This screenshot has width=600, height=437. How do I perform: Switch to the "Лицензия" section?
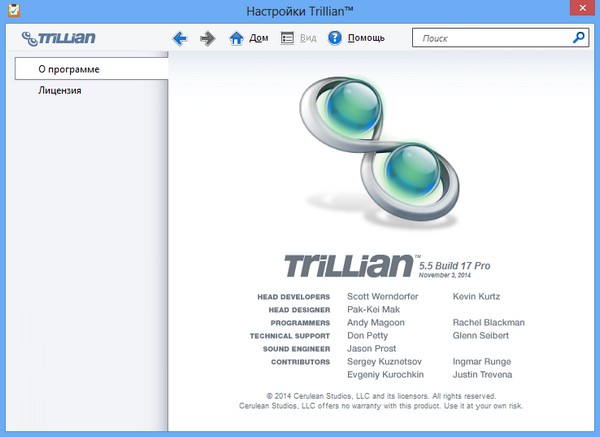pos(60,91)
